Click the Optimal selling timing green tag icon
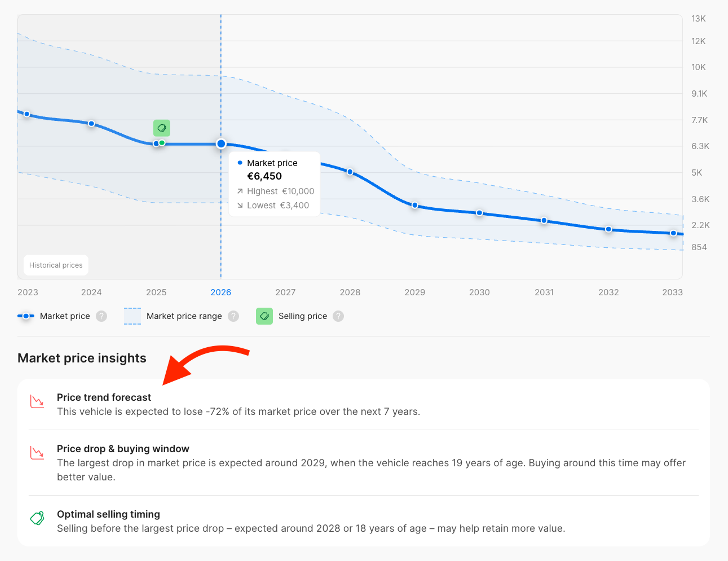Screen dimensions: 728x561 click(38, 518)
